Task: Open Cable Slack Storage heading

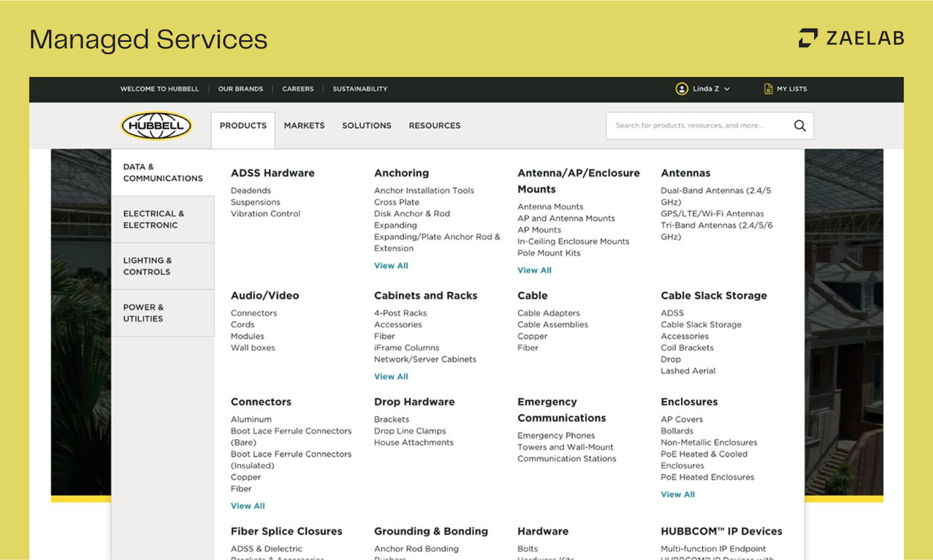Action: [x=714, y=295]
